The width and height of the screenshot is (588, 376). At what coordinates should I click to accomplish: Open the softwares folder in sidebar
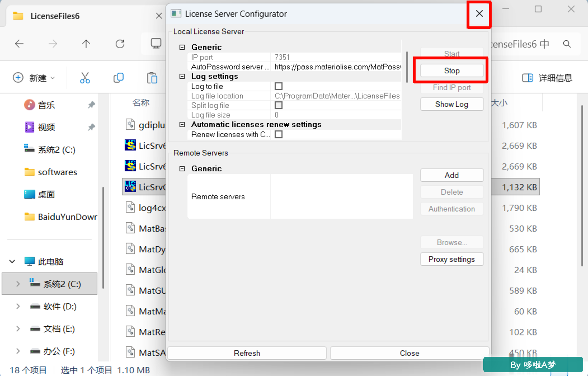coord(51,172)
